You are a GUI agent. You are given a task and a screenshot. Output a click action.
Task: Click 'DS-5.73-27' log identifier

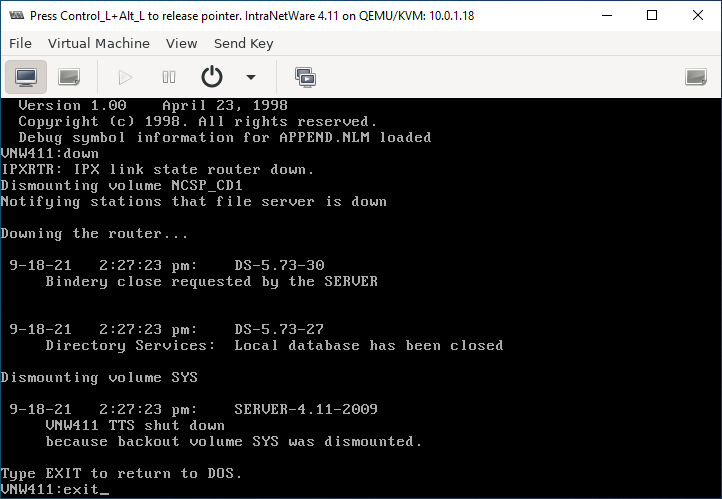(x=279, y=329)
